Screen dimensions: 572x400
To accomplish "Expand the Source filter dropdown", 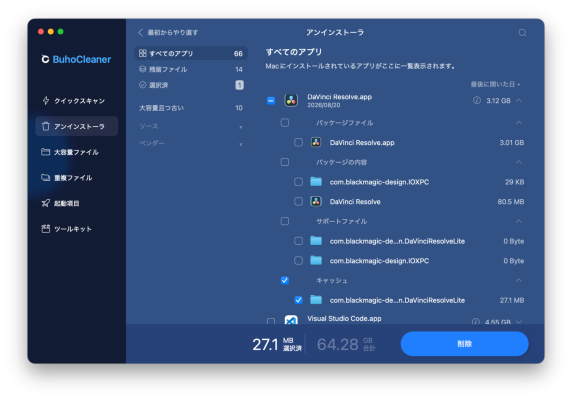I will tap(190, 126).
